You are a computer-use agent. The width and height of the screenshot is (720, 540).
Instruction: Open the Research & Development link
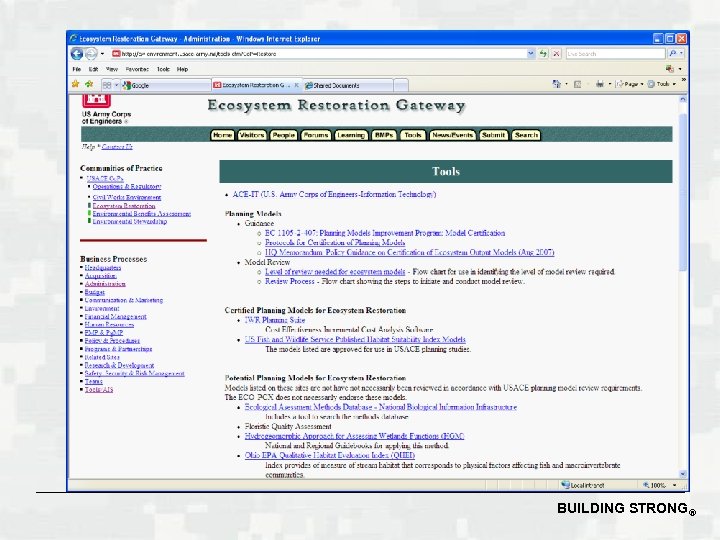pyautogui.click(x=119, y=366)
